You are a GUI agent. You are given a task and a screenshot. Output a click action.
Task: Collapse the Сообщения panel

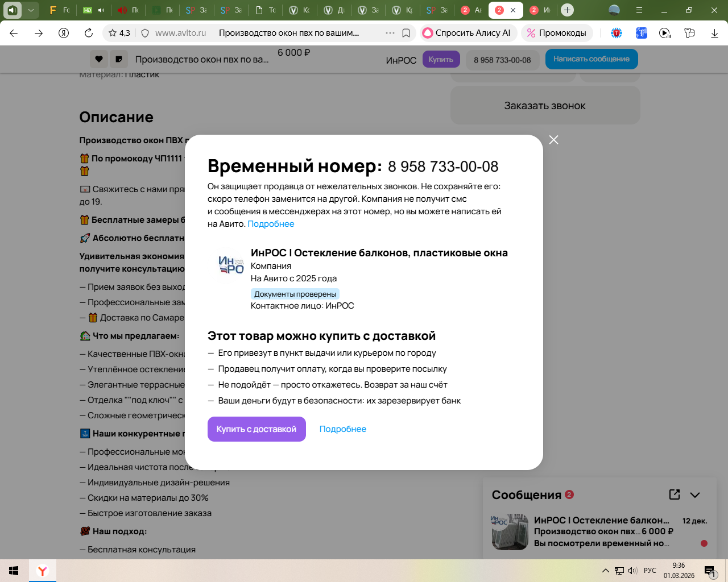(695, 495)
